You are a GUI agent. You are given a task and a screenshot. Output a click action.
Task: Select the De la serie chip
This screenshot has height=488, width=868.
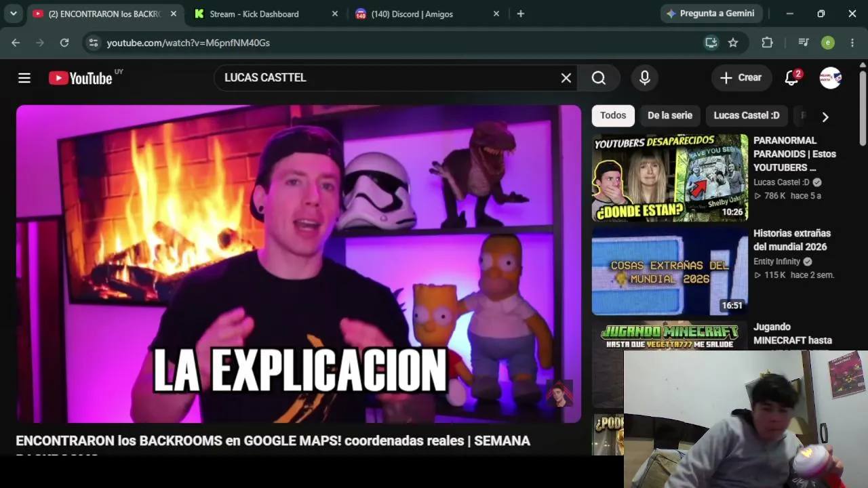point(670,115)
